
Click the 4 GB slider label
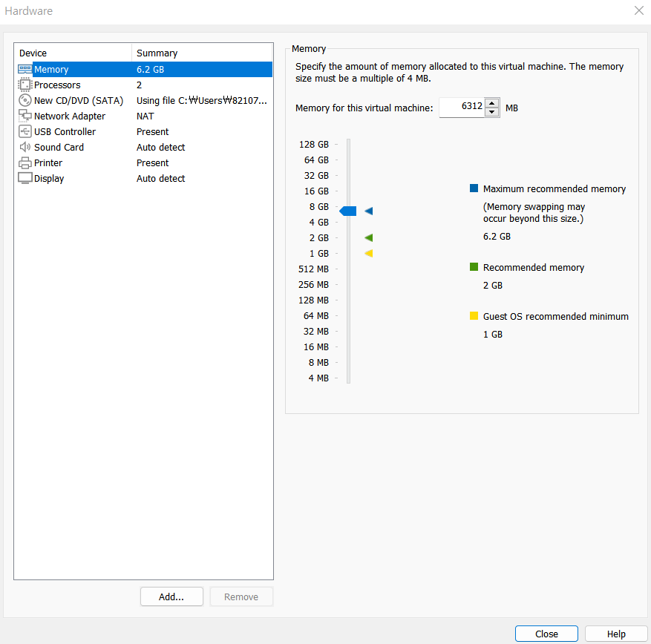pos(319,223)
